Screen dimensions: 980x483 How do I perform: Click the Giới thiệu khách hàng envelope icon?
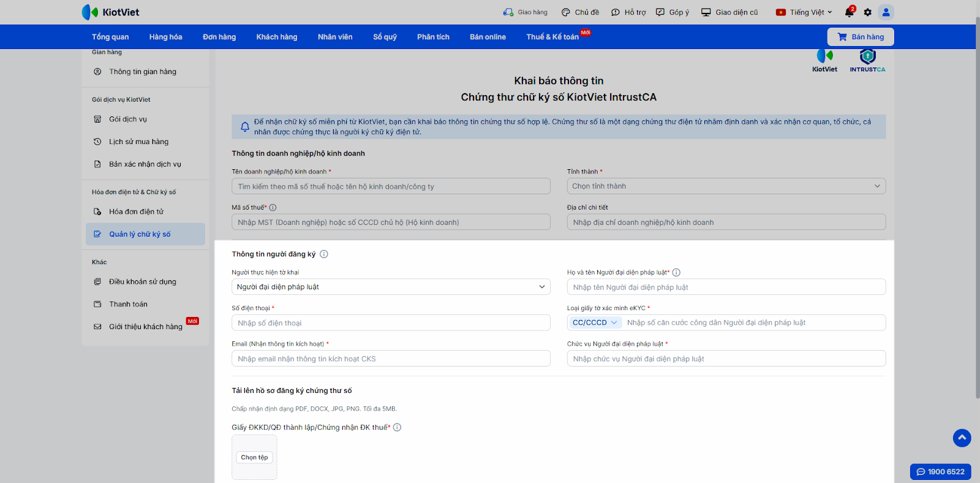click(x=97, y=327)
